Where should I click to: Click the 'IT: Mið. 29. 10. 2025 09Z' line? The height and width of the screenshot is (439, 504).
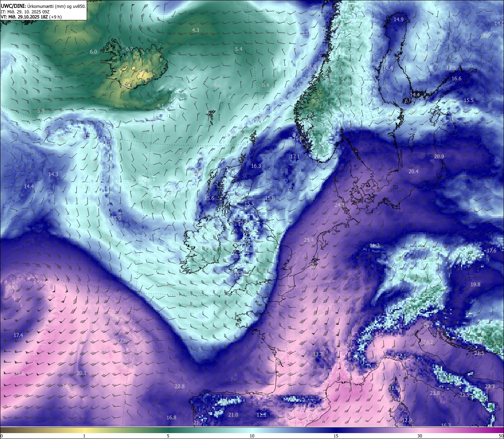pyautogui.click(x=25, y=12)
